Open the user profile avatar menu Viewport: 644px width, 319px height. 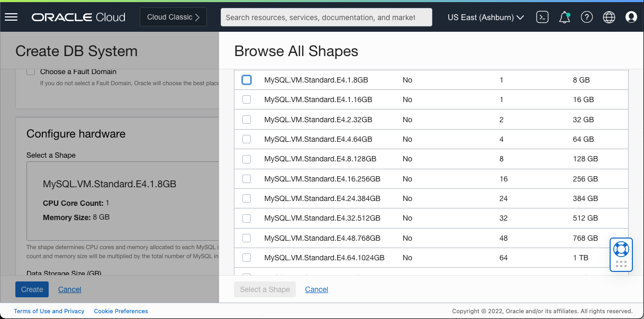coord(631,17)
